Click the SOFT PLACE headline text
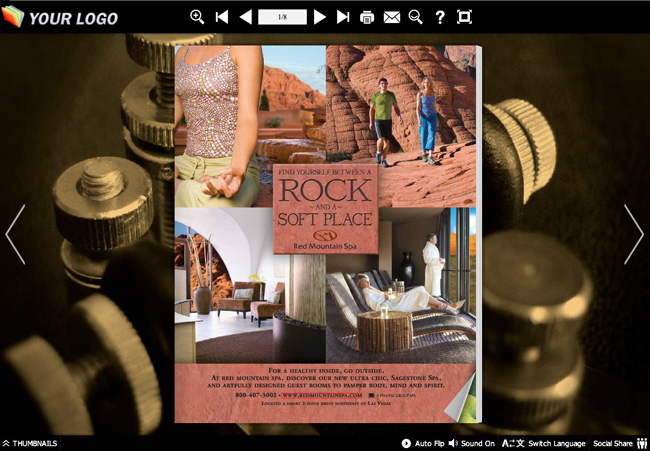The height and width of the screenshot is (451, 650). (325, 218)
